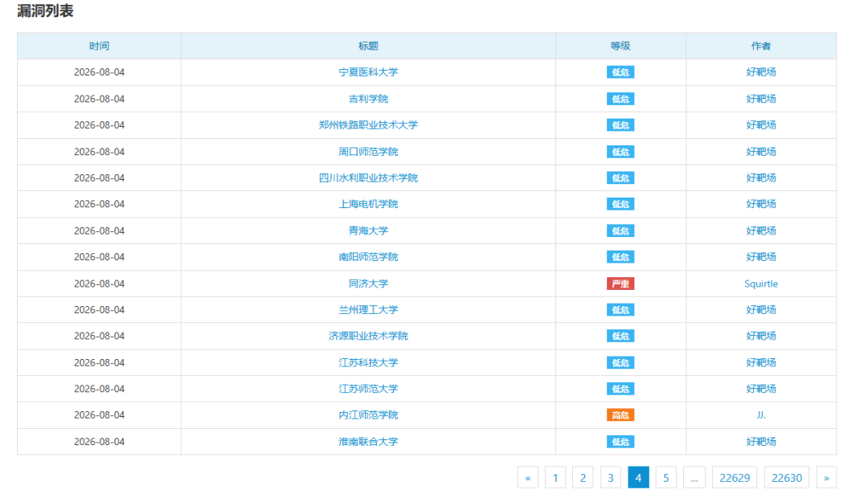This screenshot has height=498, width=868.
Task: Go to next page with » button
Action: coord(826,478)
